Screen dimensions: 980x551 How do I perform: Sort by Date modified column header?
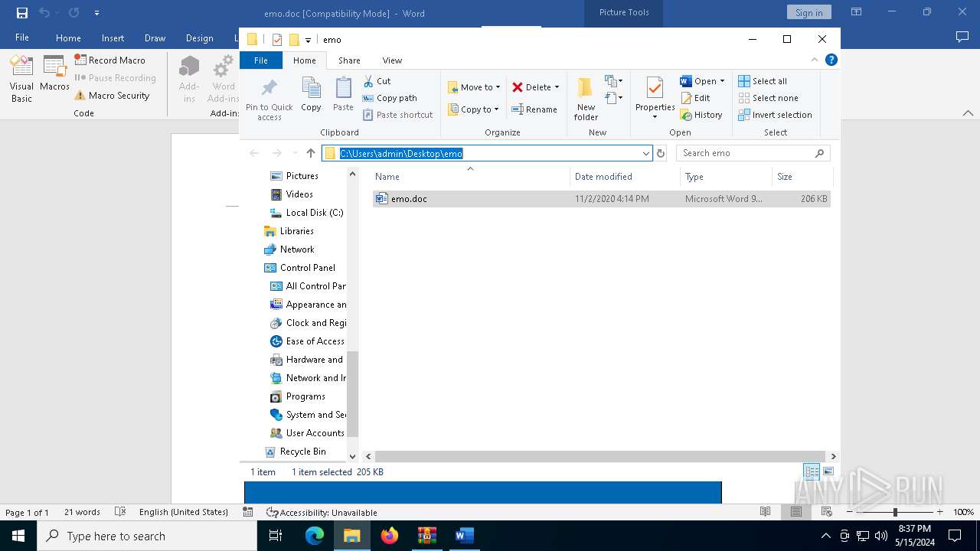(x=625, y=177)
